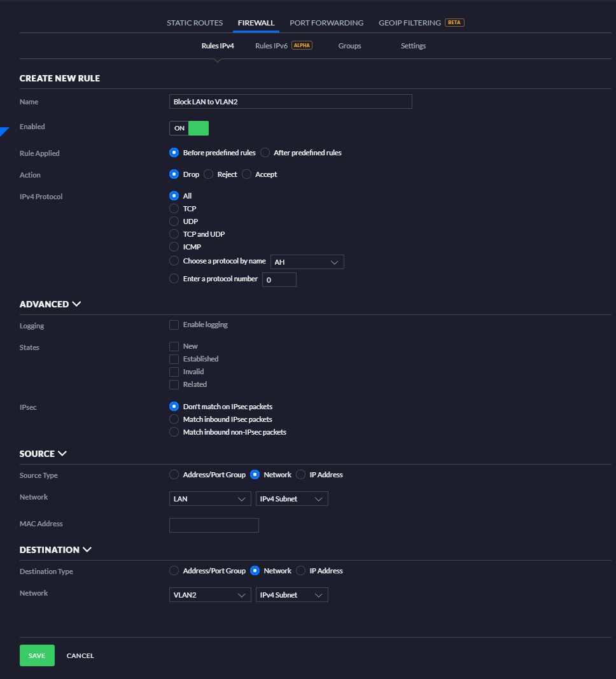Select destination IP Address type

coord(301,571)
